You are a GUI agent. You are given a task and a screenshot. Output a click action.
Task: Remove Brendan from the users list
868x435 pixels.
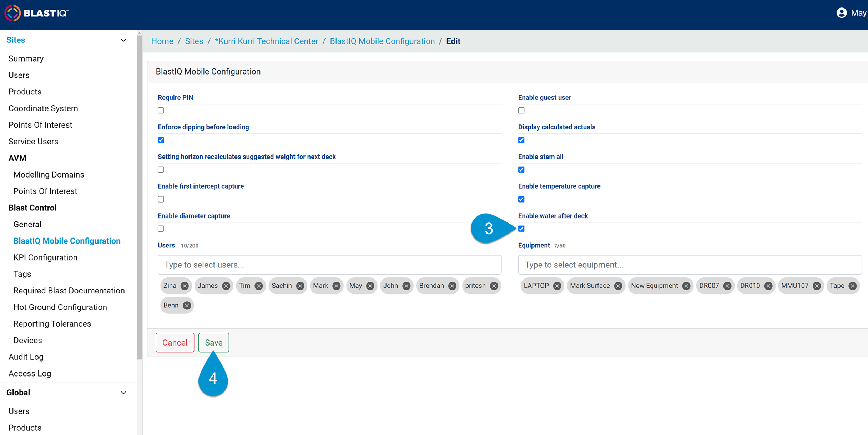point(452,286)
